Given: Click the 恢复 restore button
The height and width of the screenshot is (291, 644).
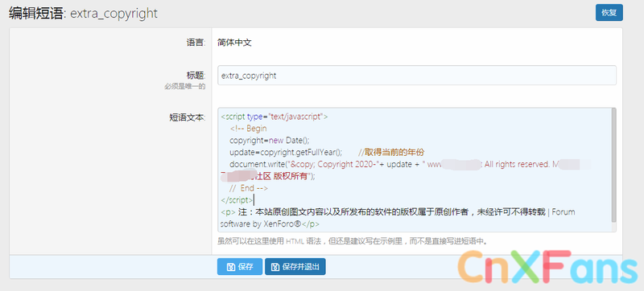Looking at the screenshot, I should [x=609, y=12].
